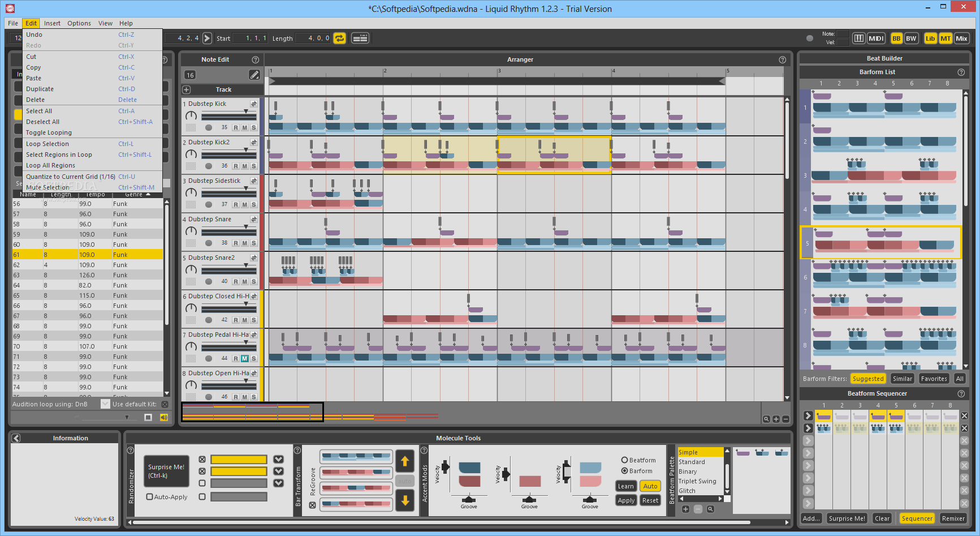Toggle the yellow loop button in transport bar
The height and width of the screenshot is (536, 980).
click(339, 38)
